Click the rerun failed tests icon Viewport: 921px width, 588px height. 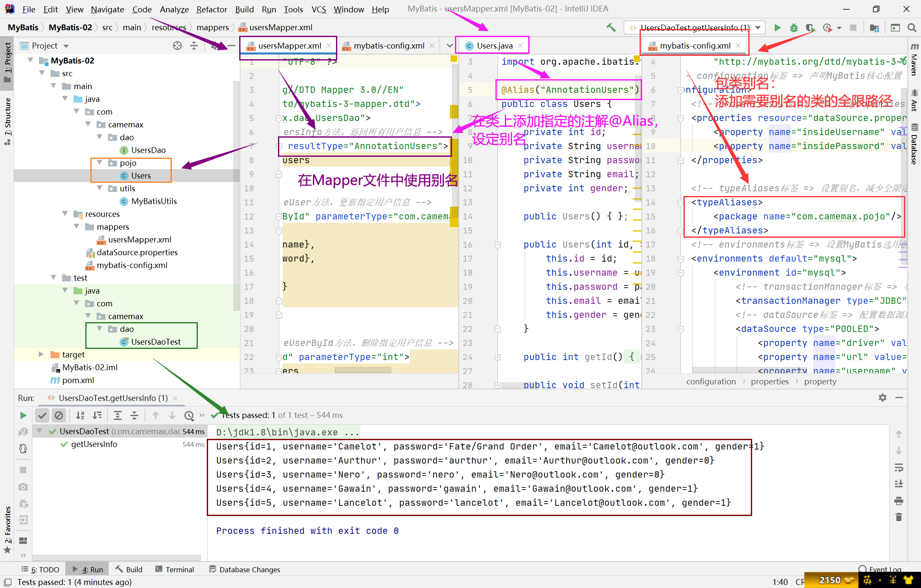(x=23, y=432)
